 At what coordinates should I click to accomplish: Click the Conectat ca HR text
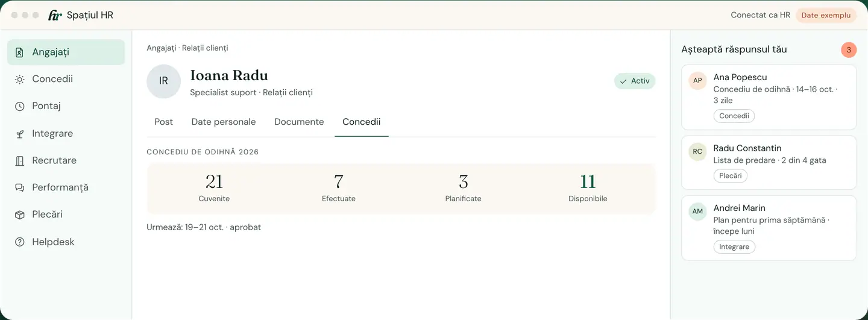click(760, 15)
